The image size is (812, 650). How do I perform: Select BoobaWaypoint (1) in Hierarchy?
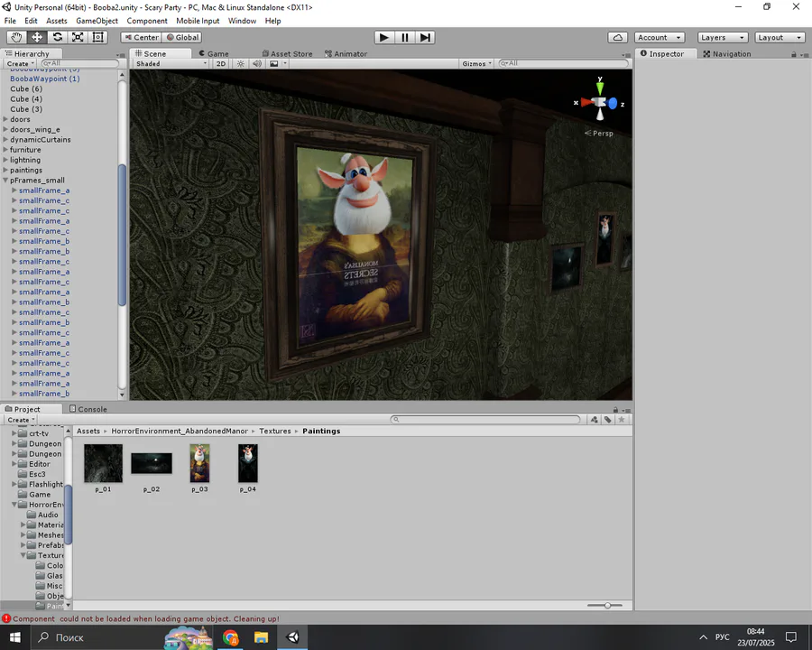tap(45, 79)
